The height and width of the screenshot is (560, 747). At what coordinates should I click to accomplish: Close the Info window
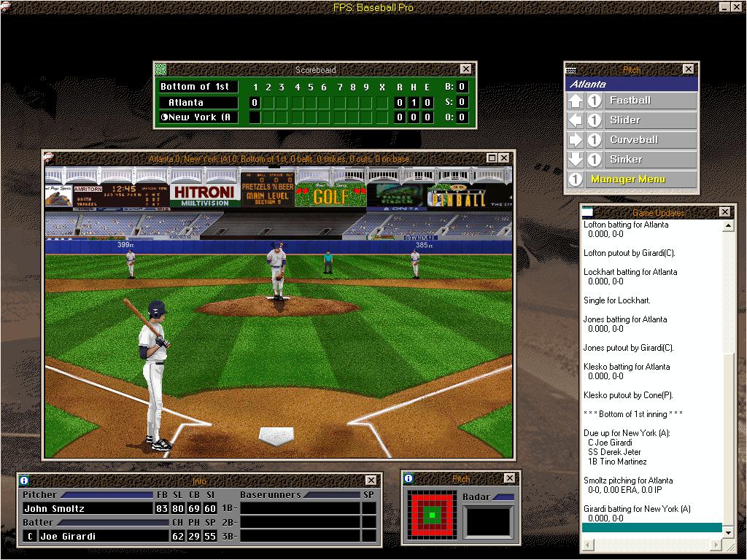click(x=371, y=480)
